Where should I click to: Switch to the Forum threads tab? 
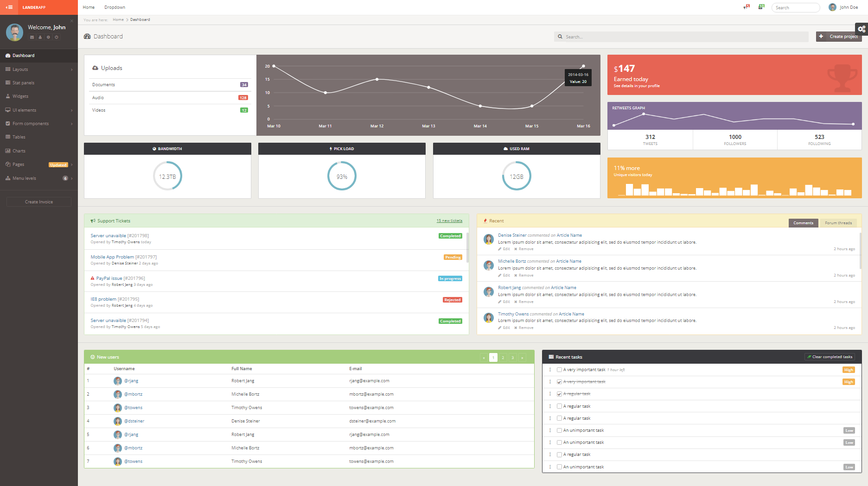838,223
